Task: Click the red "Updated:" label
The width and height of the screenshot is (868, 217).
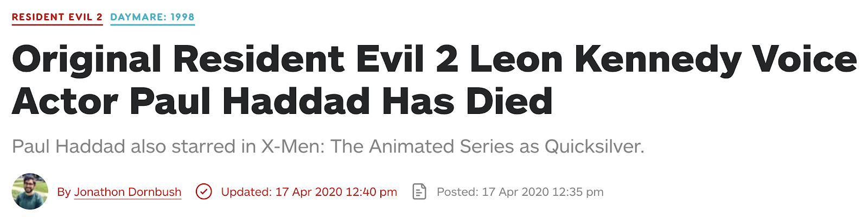Action: click(x=246, y=192)
